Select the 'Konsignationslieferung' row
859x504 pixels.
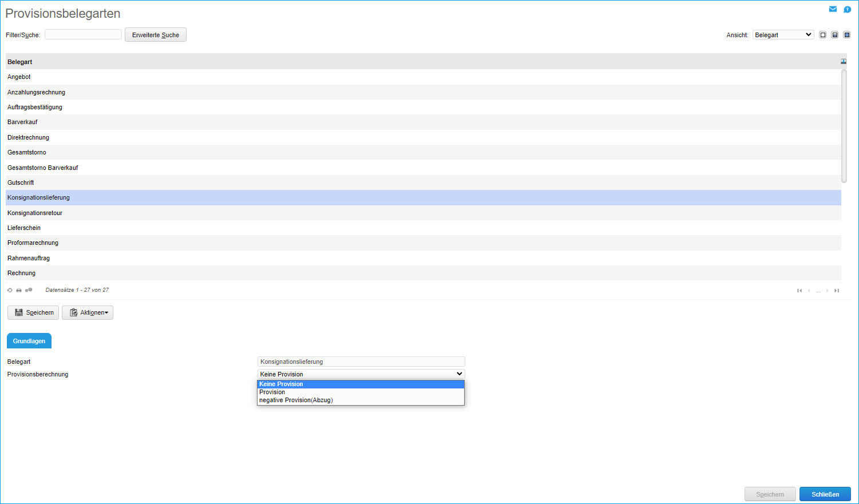point(423,197)
